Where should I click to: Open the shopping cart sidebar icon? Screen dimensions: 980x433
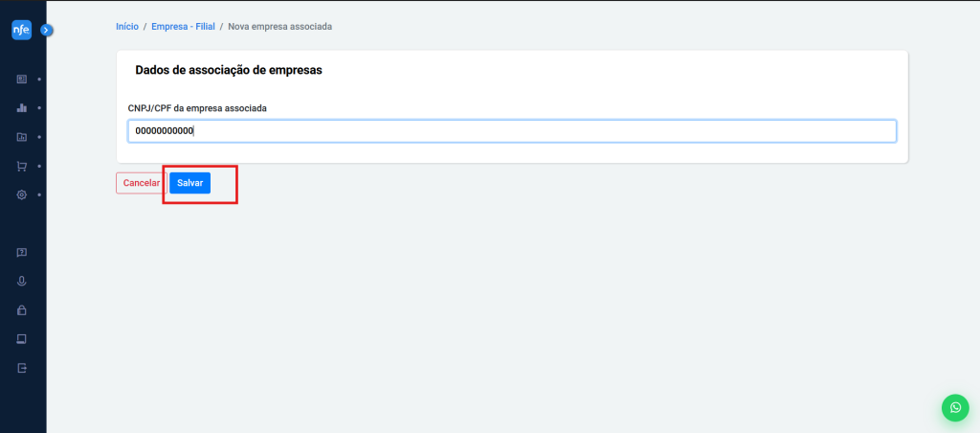click(x=21, y=166)
